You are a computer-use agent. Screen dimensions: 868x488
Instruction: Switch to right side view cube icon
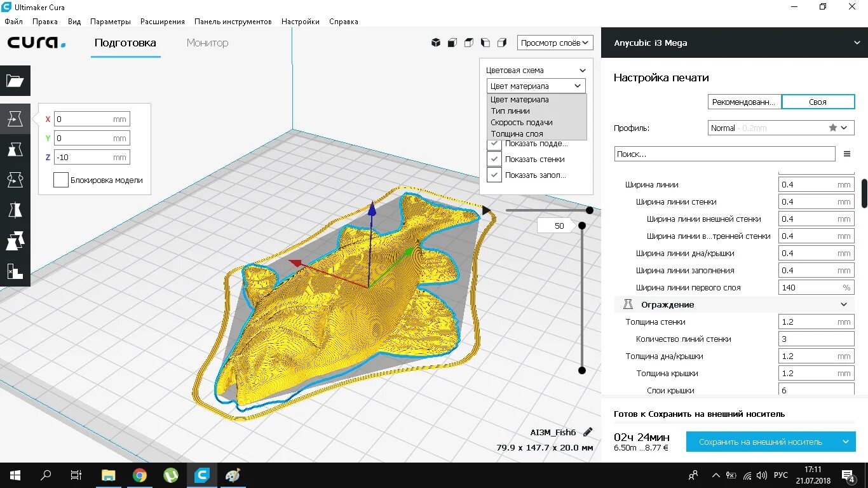[x=502, y=43]
